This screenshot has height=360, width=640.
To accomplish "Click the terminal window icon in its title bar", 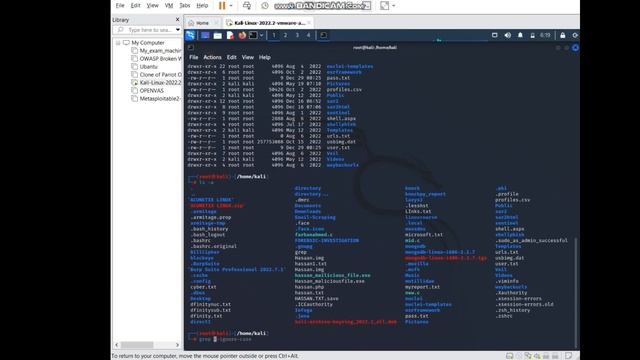I will pyautogui.click(x=191, y=47).
